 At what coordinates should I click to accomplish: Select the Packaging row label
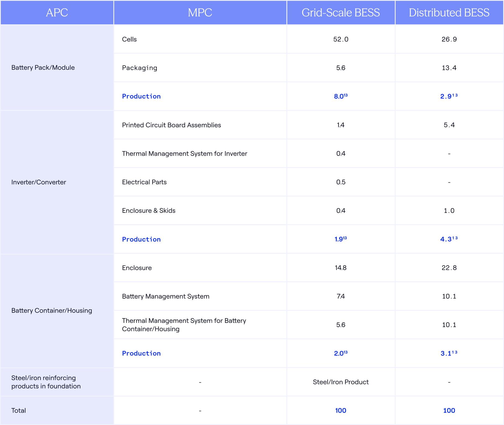(140, 68)
